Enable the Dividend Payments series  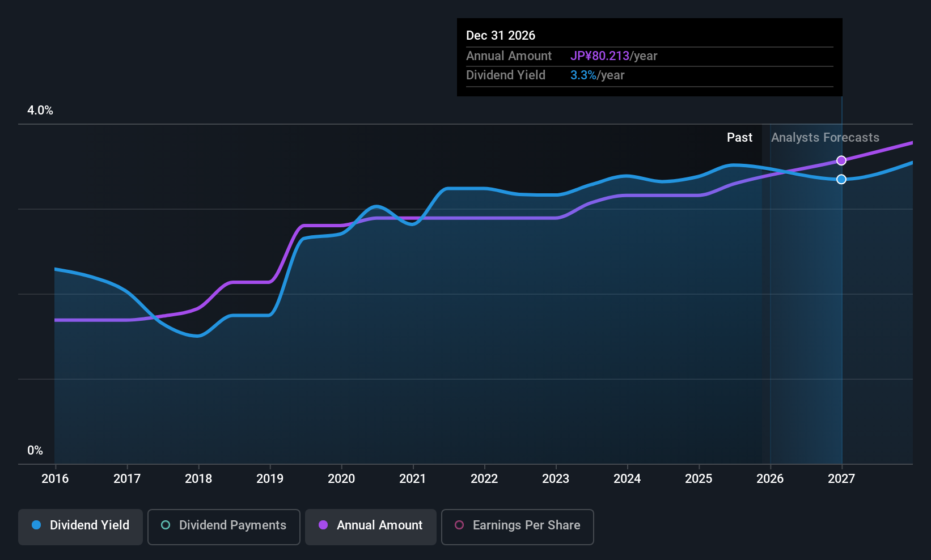tap(224, 527)
